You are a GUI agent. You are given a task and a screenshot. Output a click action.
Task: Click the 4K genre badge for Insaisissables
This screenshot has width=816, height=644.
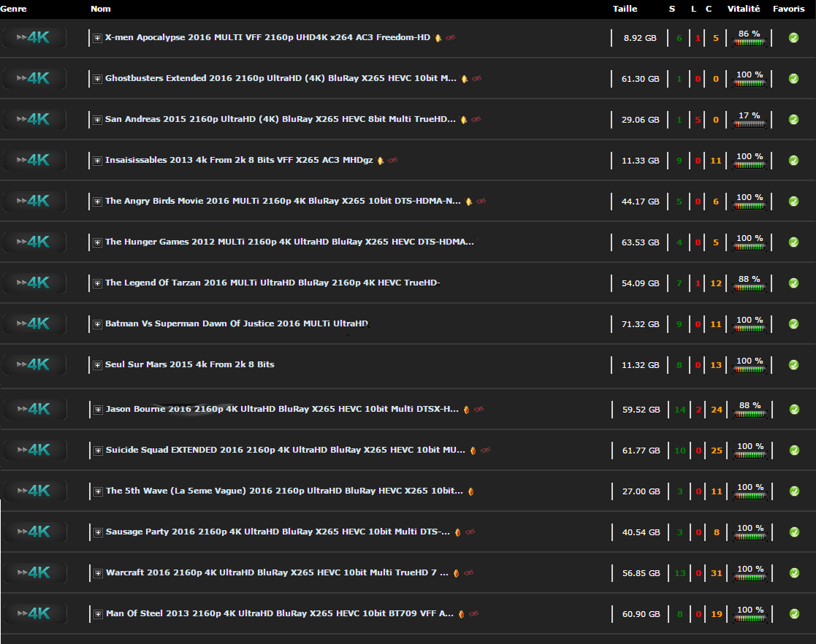click(34, 160)
